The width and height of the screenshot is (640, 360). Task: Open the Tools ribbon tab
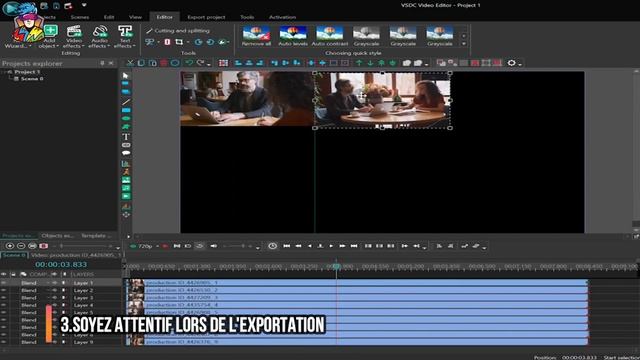[247, 17]
